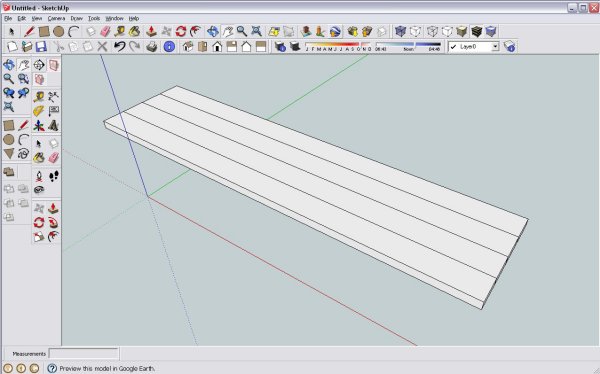Switch to Hidden Line face style
The height and width of the screenshot is (374, 600).
pos(447,31)
